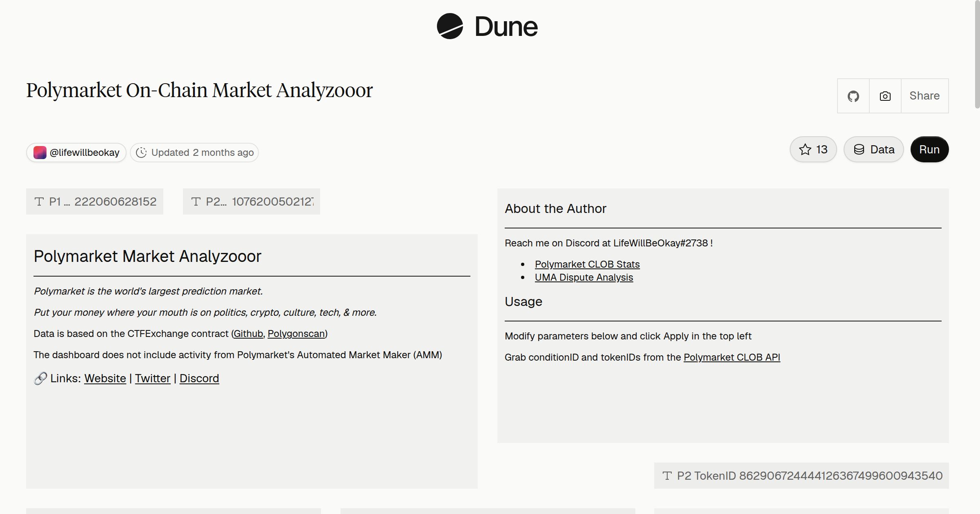Open the GitHub icon button
The image size is (980, 514).
pyautogui.click(x=853, y=96)
